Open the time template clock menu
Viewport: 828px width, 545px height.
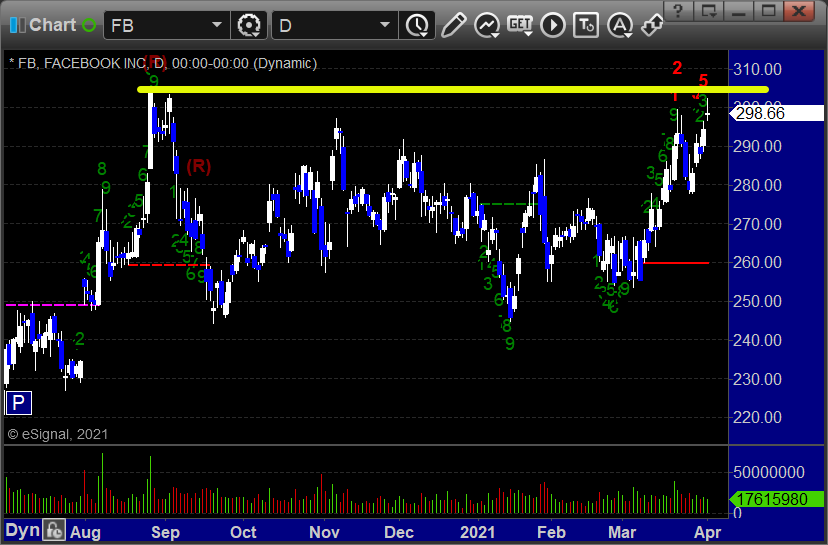pos(417,25)
